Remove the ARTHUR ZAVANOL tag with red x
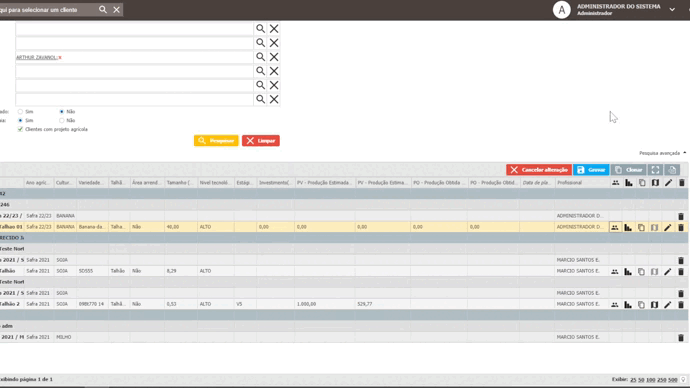This screenshot has width=690, height=388. 60,58
